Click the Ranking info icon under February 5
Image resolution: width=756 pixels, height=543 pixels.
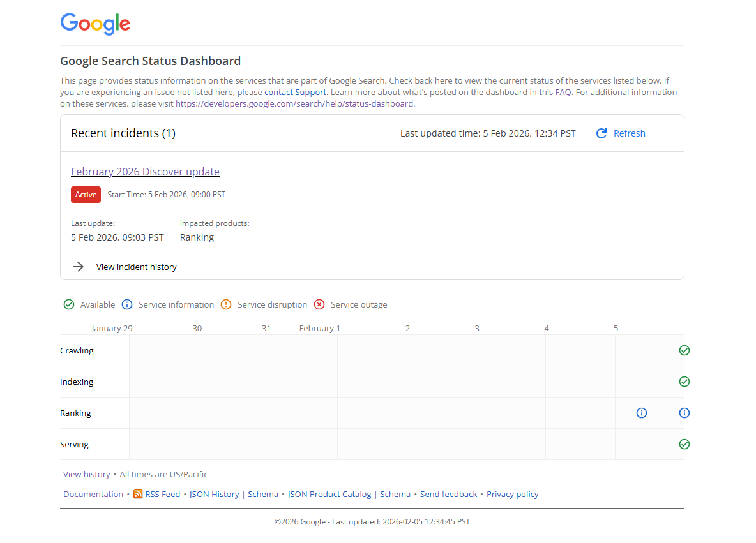642,413
